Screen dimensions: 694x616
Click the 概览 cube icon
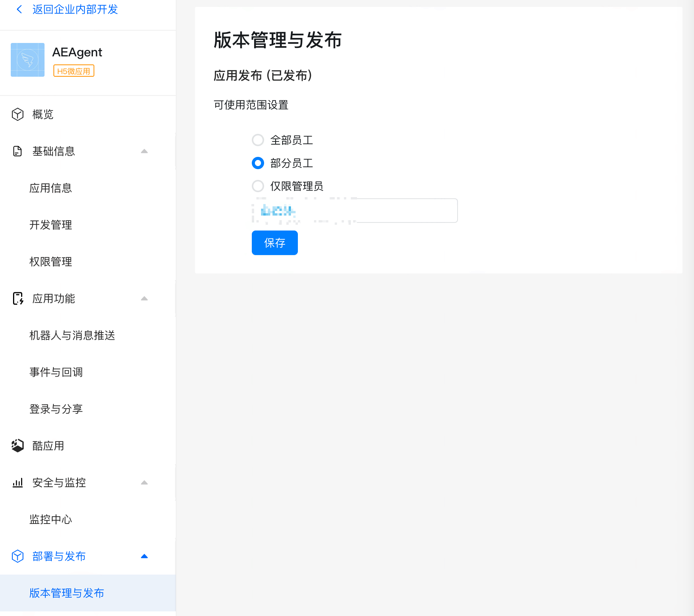point(18,114)
